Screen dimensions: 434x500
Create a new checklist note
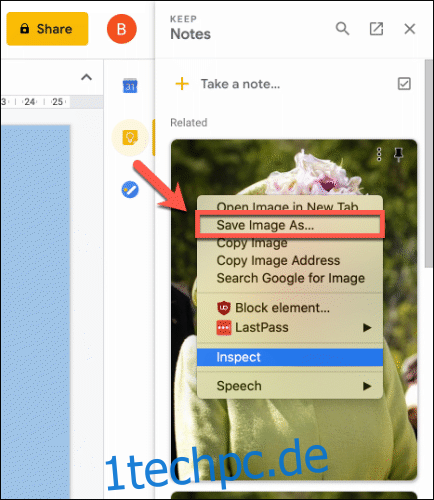pos(404,84)
